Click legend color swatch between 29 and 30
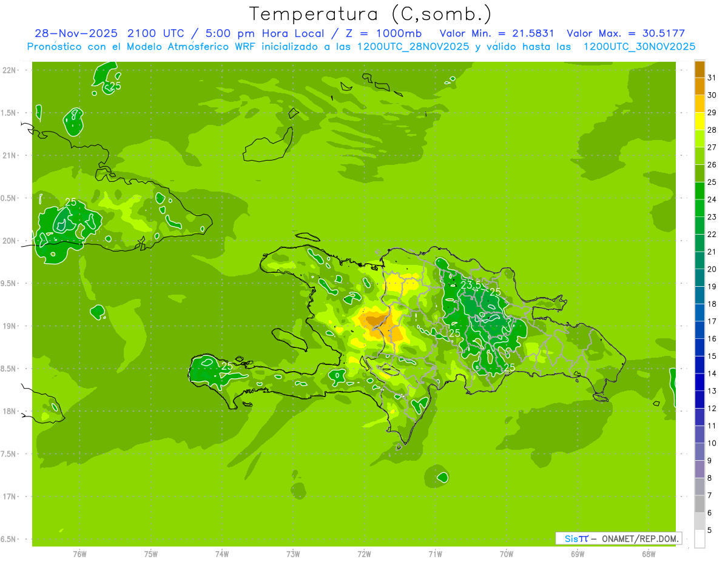728x562 pixels. [699, 104]
